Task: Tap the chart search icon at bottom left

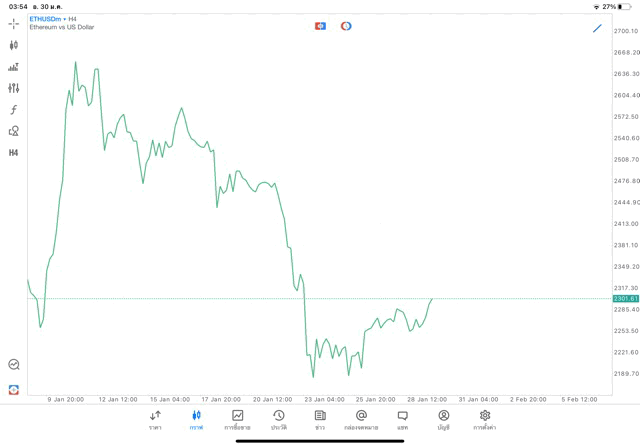Action: coord(14,365)
